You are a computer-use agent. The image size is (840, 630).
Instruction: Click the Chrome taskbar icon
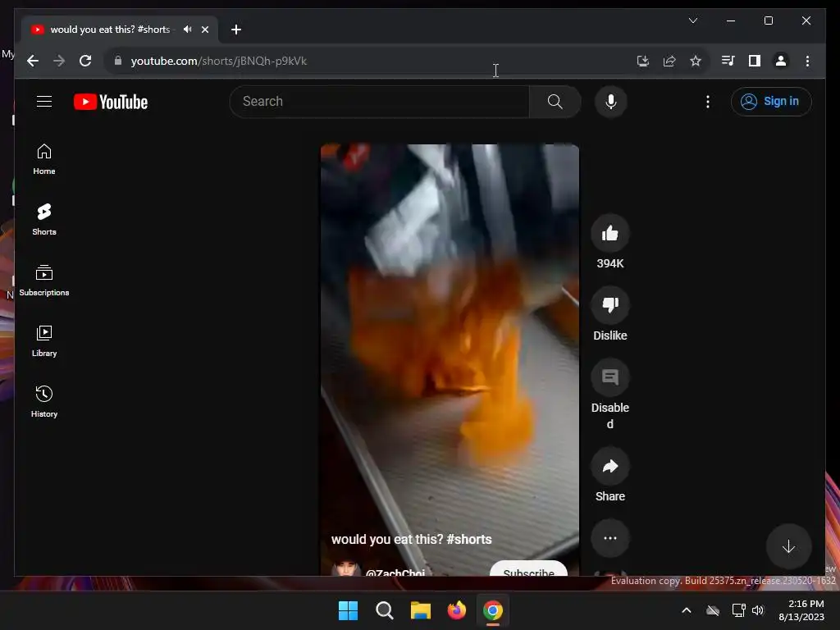(493, 610)
